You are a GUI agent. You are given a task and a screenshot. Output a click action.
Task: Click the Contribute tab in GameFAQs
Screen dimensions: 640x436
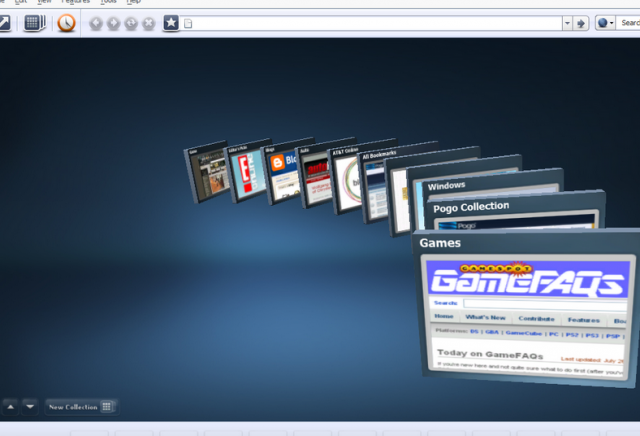click(x=536, y=319)
